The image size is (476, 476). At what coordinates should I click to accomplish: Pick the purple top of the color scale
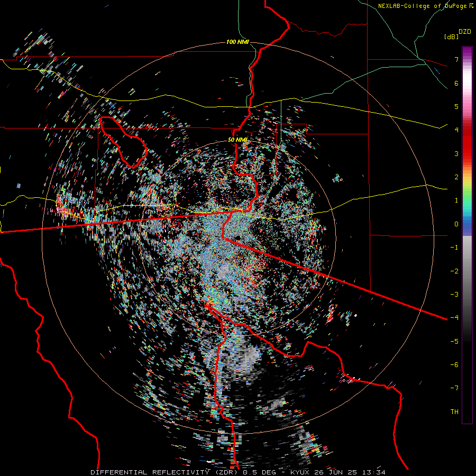point(467,51)
